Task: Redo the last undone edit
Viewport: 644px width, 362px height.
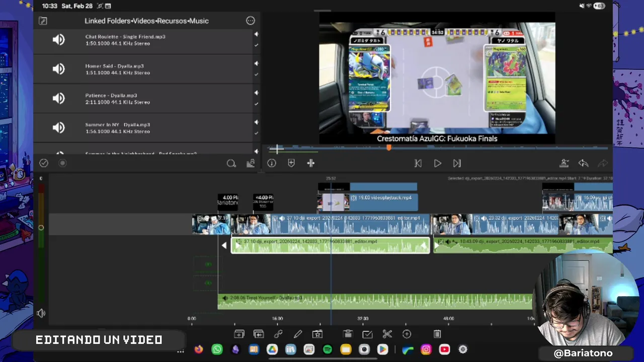Action: click(602, 163)
